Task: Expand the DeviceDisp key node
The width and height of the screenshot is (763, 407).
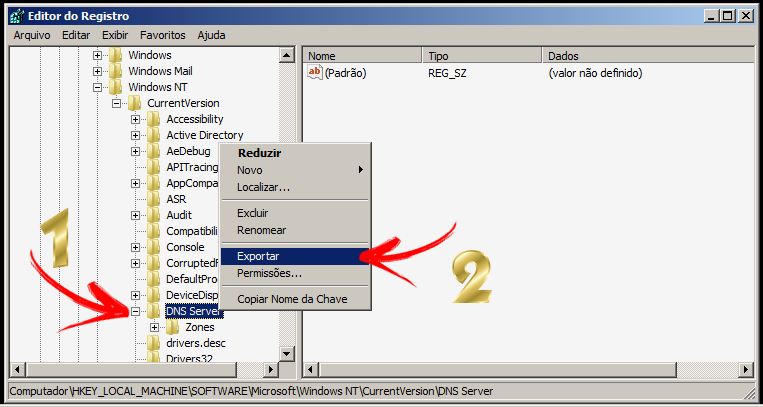Action: [x=135, y=296]
